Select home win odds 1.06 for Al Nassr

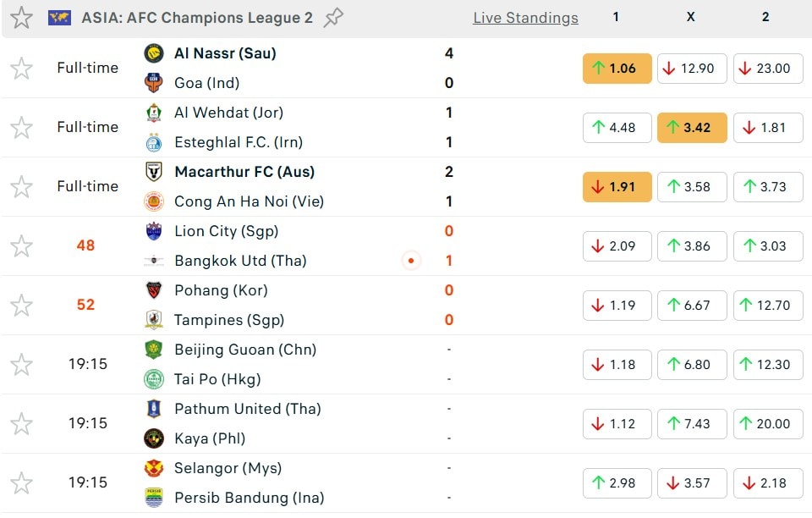tap(617, 69)
